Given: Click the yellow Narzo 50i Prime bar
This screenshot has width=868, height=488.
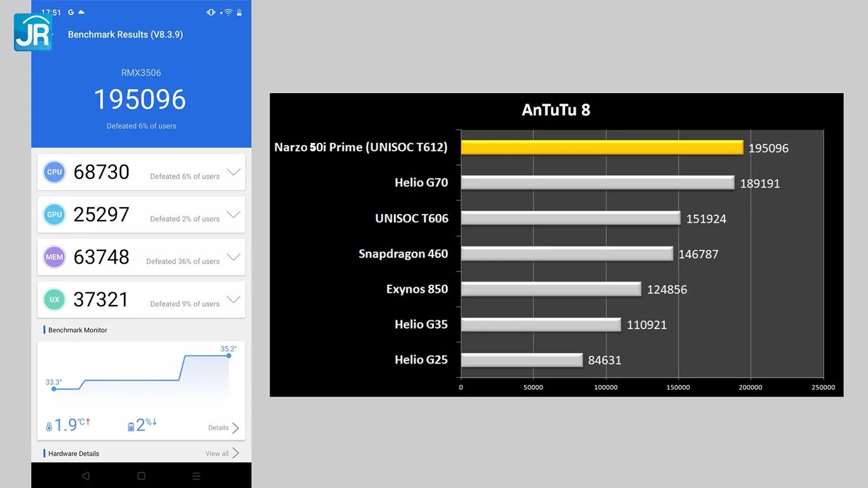Looking at the screenshot, I should click(x=602, y=147).
